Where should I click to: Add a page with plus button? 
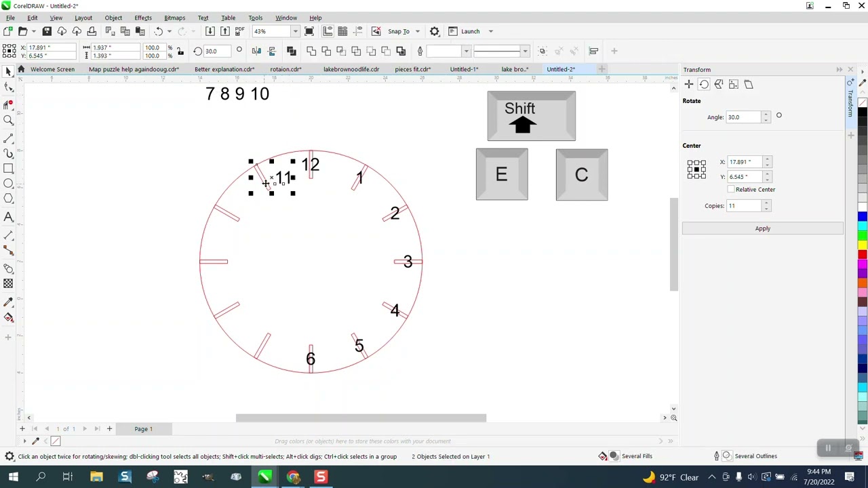tap(109, 428)
